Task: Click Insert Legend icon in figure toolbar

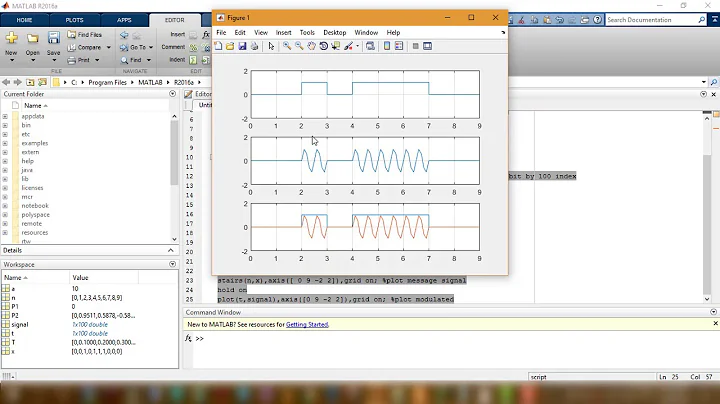Action: click(399, 46)
